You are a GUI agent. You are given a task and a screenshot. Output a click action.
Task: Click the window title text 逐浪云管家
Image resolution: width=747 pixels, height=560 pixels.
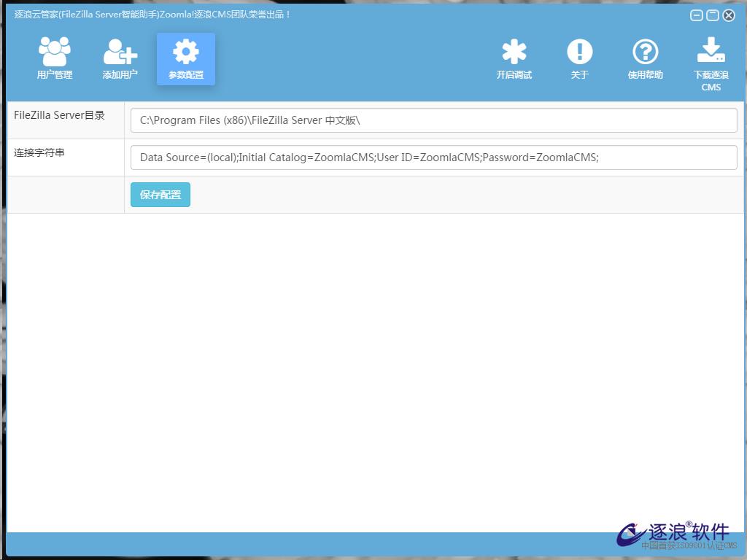[x=152, y=15]
